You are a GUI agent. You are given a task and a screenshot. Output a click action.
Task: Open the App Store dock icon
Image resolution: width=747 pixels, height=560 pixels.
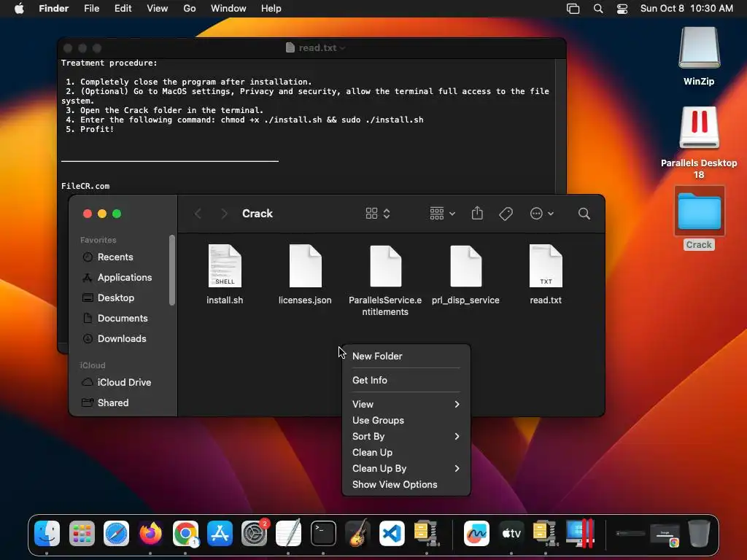tap(220, 533)
